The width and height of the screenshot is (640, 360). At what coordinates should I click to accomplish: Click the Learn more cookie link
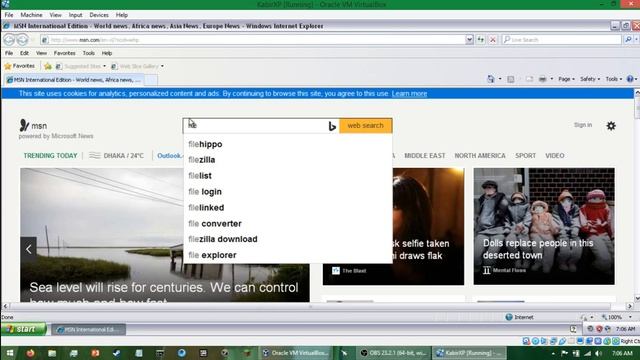(x=409, y=93)
